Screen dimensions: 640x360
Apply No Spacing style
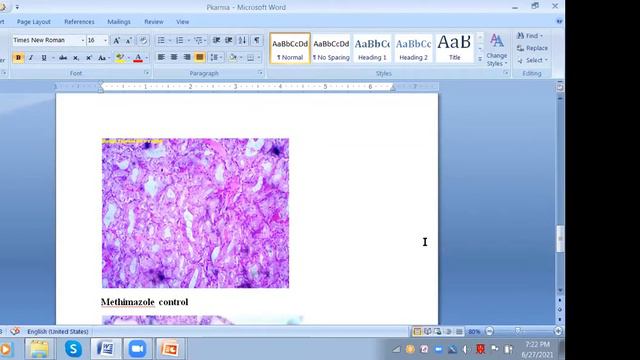[x=331, y=48]
